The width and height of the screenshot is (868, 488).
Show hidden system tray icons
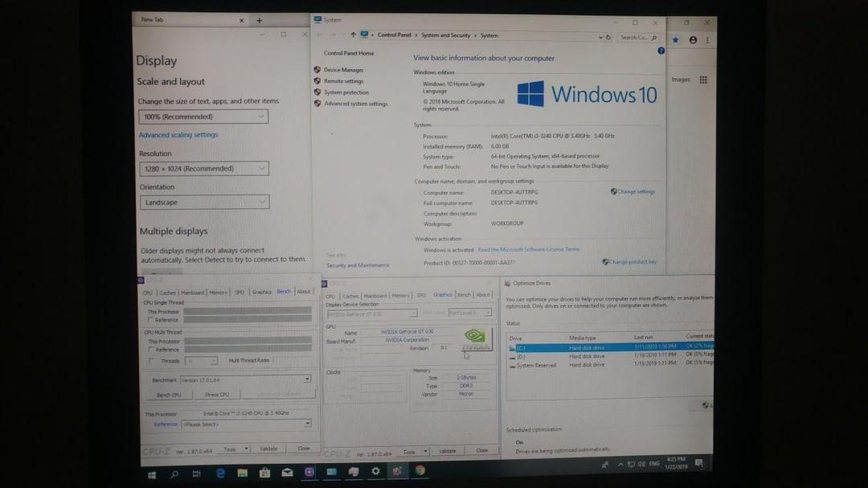tap(620, 465)
